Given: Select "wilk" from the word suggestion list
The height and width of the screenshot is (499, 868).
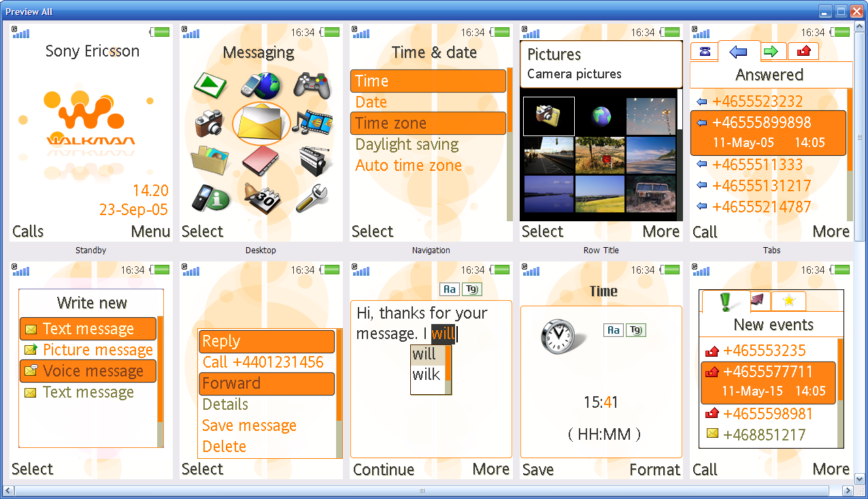Looking at the screenshot, I should tap(425, 373).
